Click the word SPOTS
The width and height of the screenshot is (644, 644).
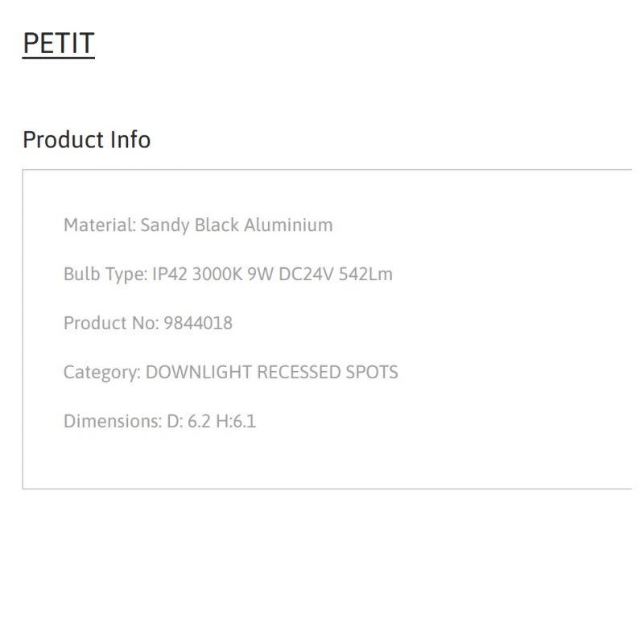pos(372,372)
